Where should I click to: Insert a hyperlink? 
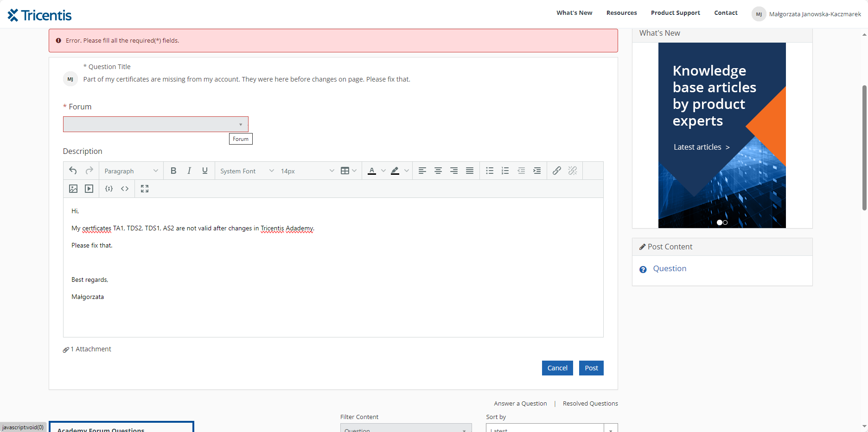(557, 171)
